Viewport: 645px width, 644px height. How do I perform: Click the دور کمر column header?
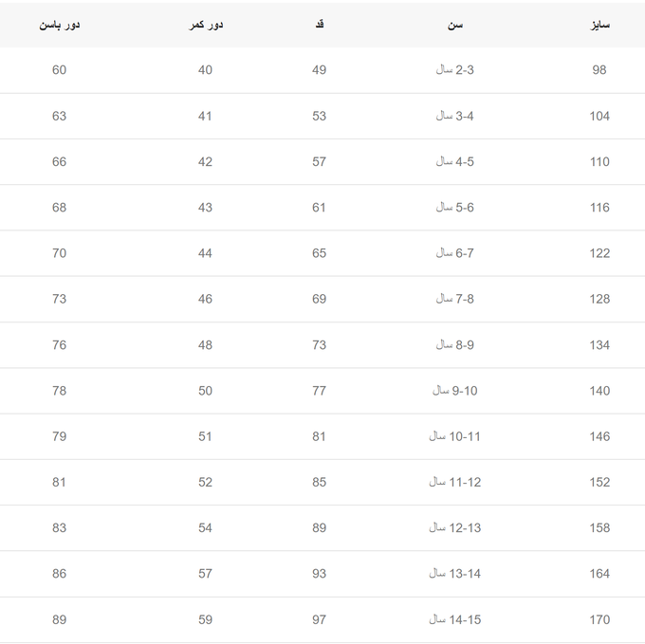pos(206,25)
